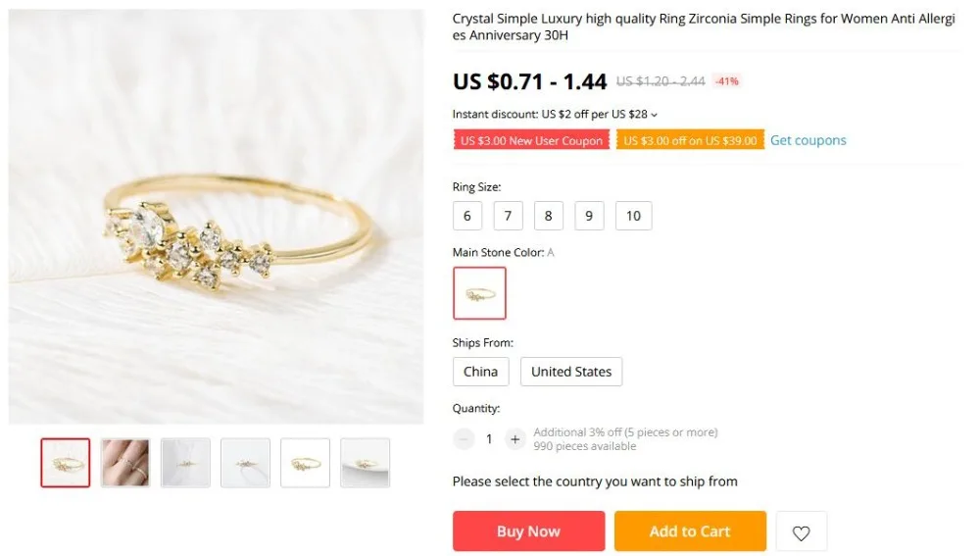Image resolution: width=980 pixels, height=556 pixels.
Task: Open the main ring product image
Action: point(217,217)
